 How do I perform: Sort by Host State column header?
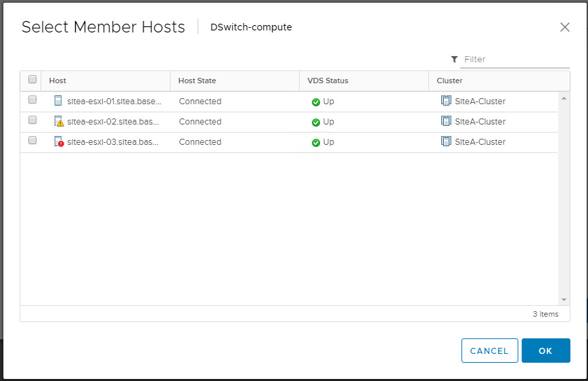(x=197, y=81)
